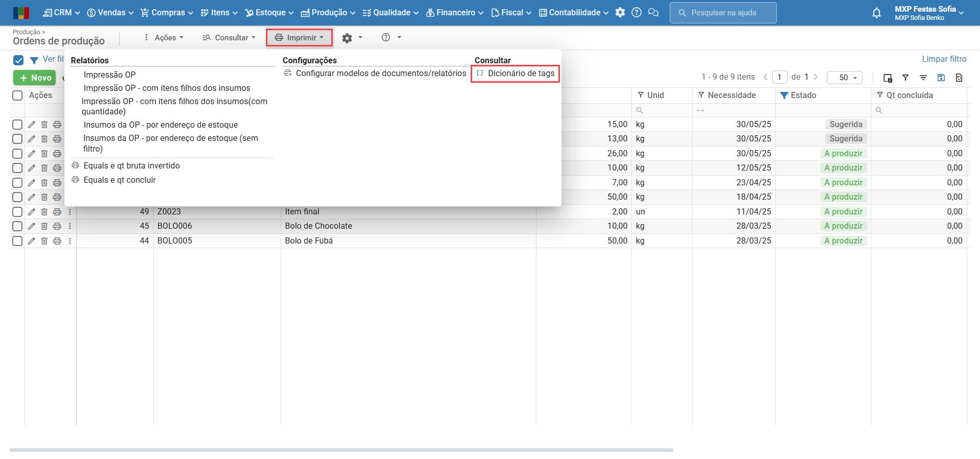The image size is (980, 459).
Task: Open Configurar modelos de documentos/relatórios
Action: pos(375,73)
